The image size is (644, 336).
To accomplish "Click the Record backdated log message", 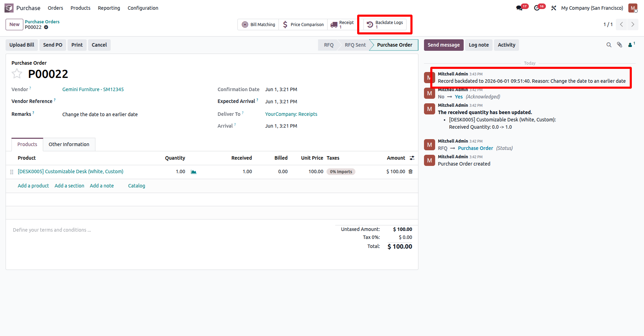I will pyautogui.click(x=532, y=81).
